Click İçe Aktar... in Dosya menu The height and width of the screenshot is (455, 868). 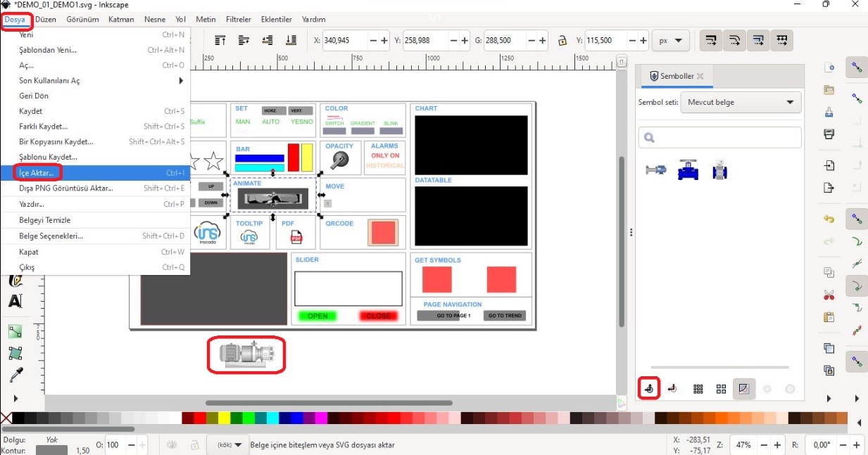[37, 173]
